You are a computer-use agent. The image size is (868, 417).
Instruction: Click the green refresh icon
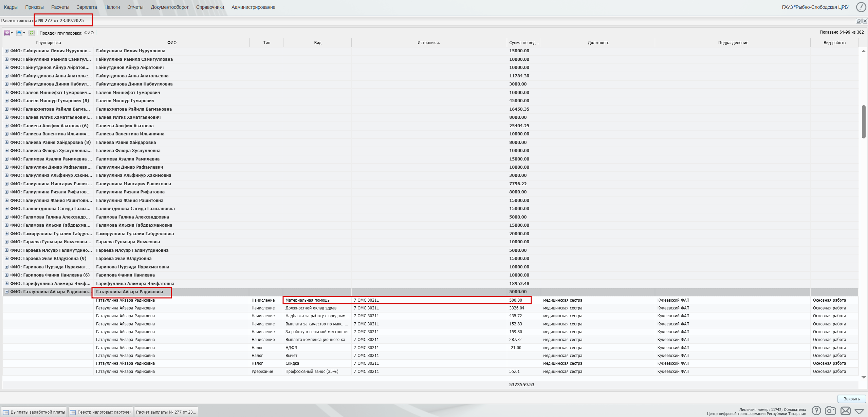click(x=32, y=33)
